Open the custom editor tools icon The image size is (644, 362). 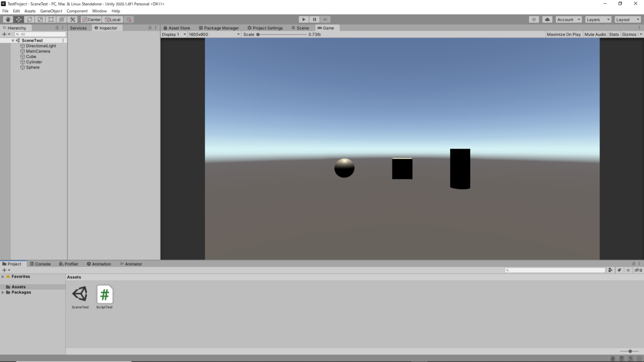click(72, 19)
